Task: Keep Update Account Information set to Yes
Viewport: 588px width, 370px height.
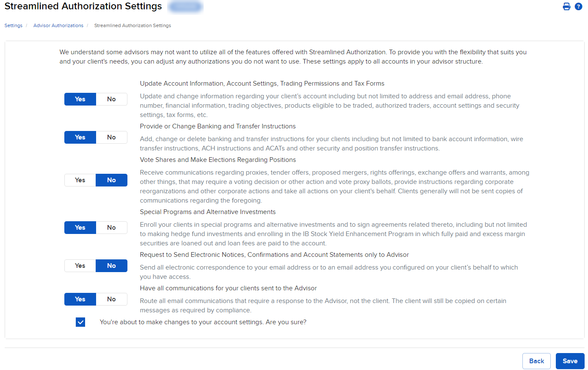Action: (80, 99)
